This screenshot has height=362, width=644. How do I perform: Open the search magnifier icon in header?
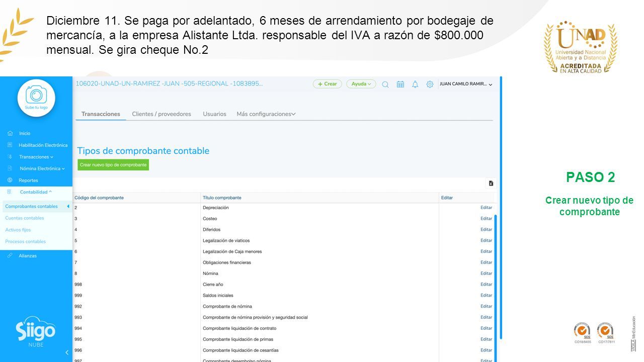pyautogui.click(x=385, y=84)
